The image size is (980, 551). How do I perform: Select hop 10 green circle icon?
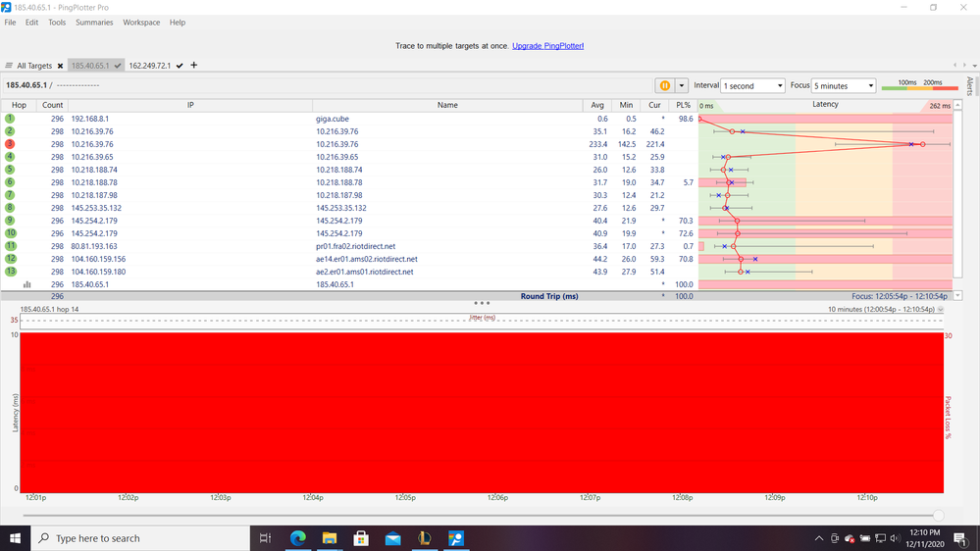coord(11,233)
